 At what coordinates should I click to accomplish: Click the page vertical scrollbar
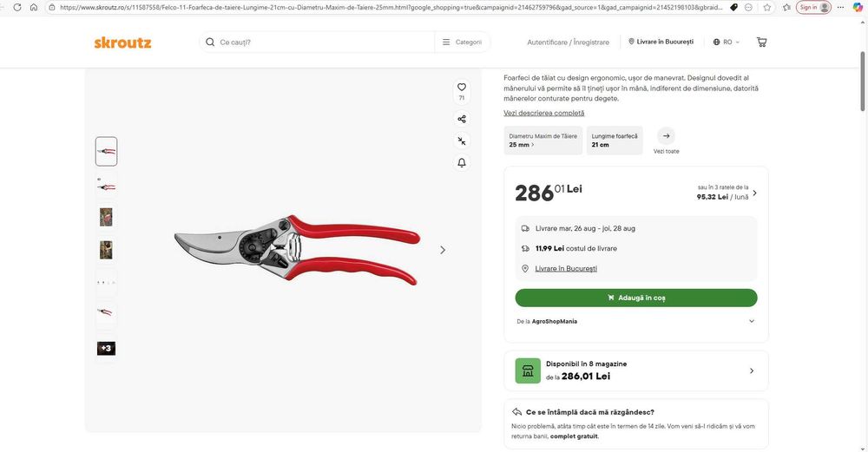point(863,81)
